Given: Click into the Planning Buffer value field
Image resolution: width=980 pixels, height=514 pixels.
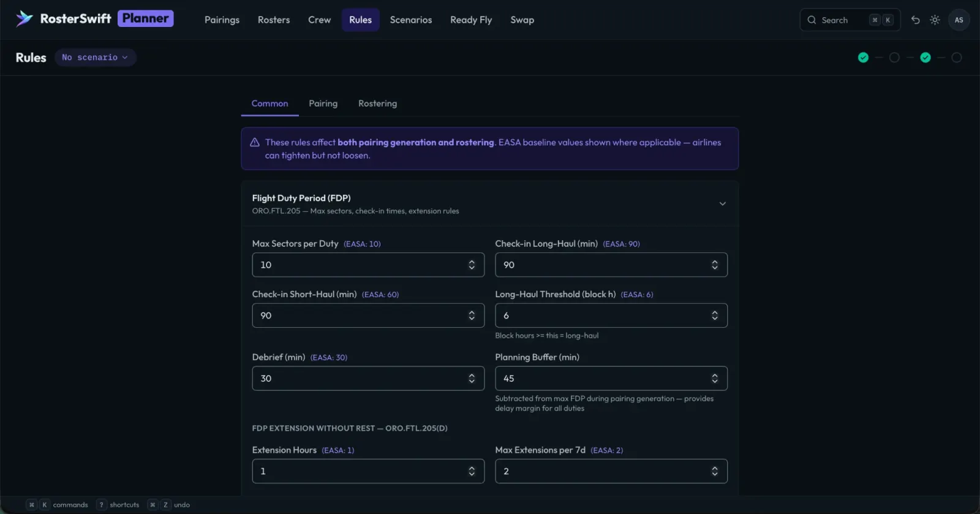Looking at the screenshot, I should 611,379.
